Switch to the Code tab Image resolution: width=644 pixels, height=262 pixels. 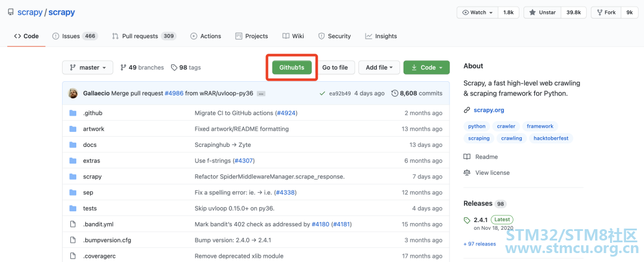click(26, 36)
